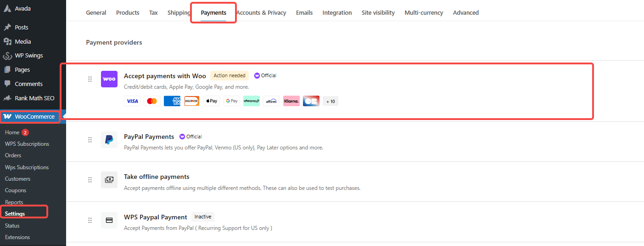The width and height of the screenshot is (644, 246).
Task: Open the Wps Subscriptions submenu item
Action: [x=27, y=167]
